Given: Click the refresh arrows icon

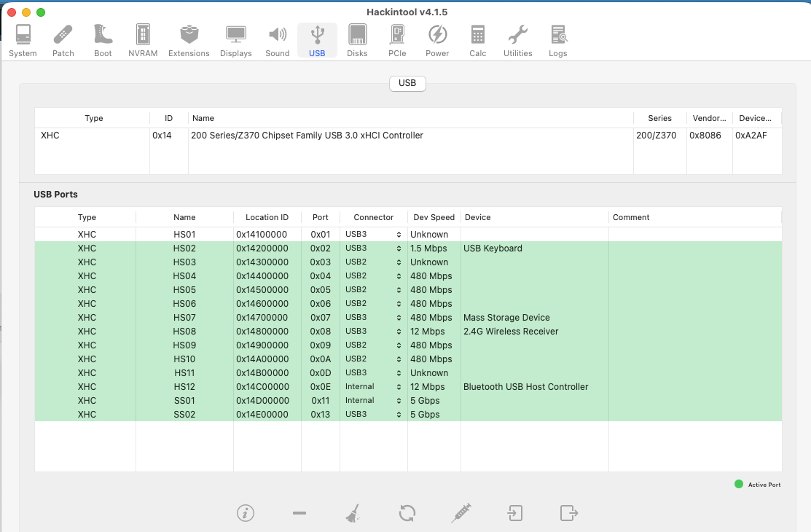Looking at the screenshot, I should pyautogui.click(x=407, y=513).
